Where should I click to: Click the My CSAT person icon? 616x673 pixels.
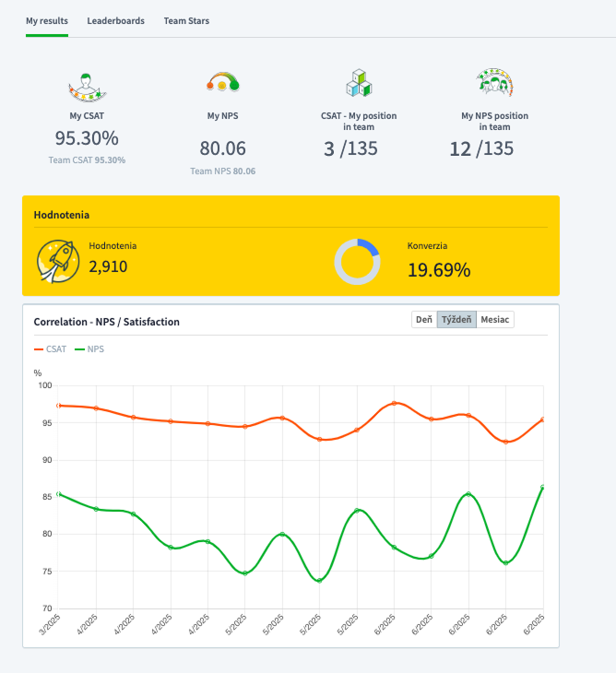[x=87, y=88]
